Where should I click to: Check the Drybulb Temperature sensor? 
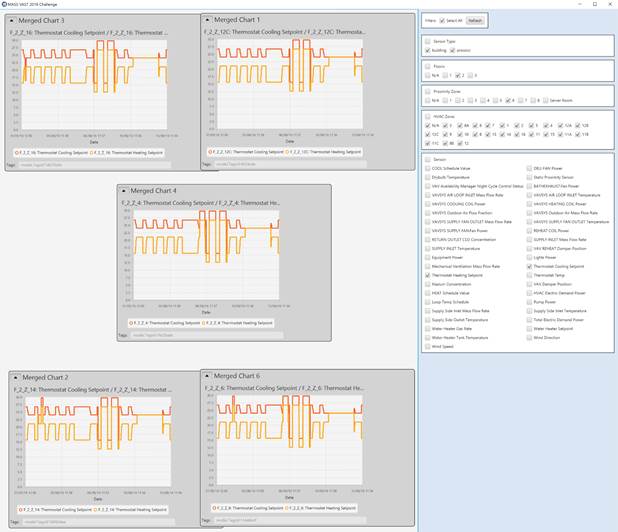point(427,178)
